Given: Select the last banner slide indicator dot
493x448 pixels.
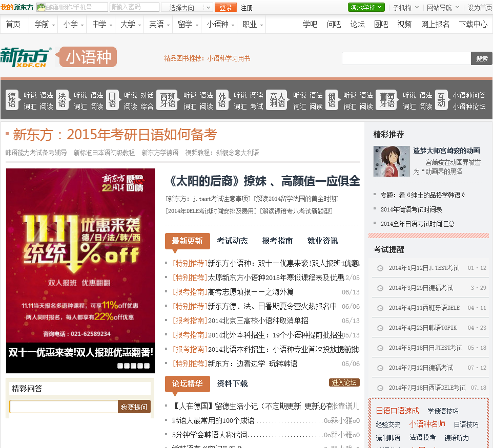Looking at the screenshot, I should (x=147, y=366).
